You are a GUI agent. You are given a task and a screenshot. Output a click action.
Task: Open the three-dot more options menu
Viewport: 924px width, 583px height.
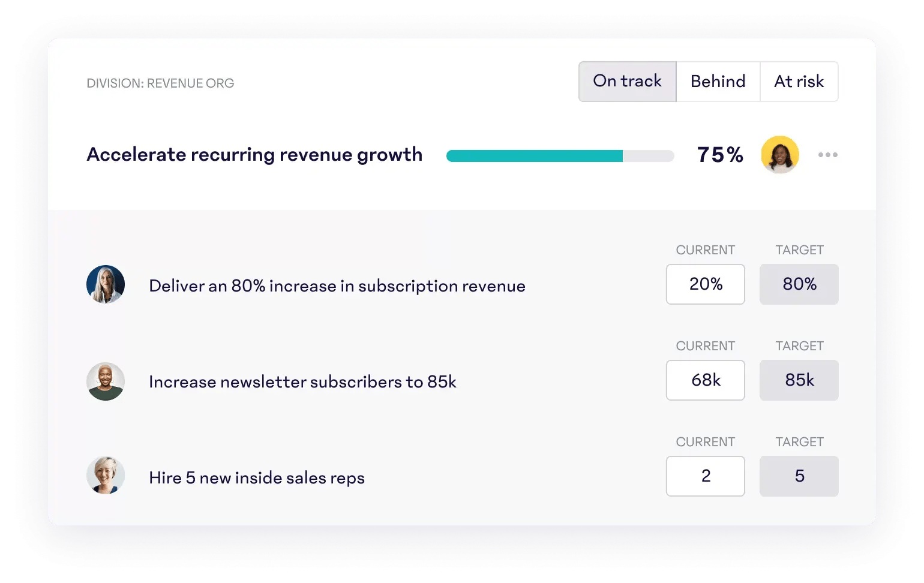pos(827,155)
